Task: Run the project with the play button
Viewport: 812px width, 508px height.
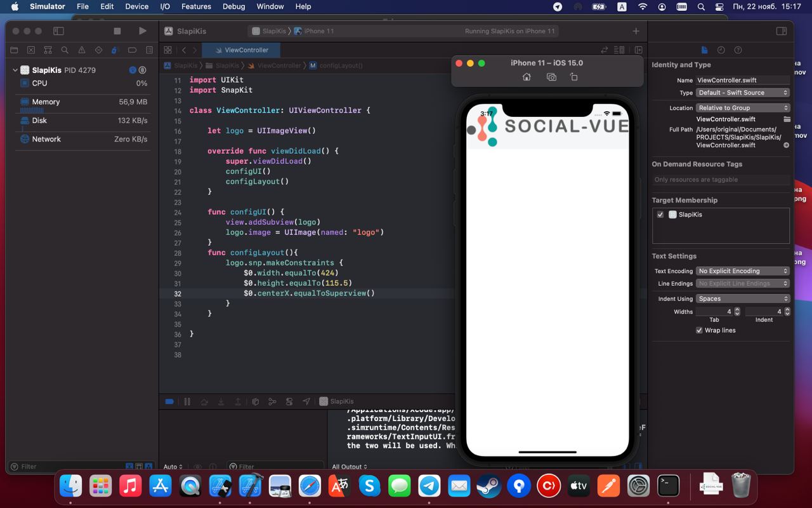Action: (x=142, y=30)
